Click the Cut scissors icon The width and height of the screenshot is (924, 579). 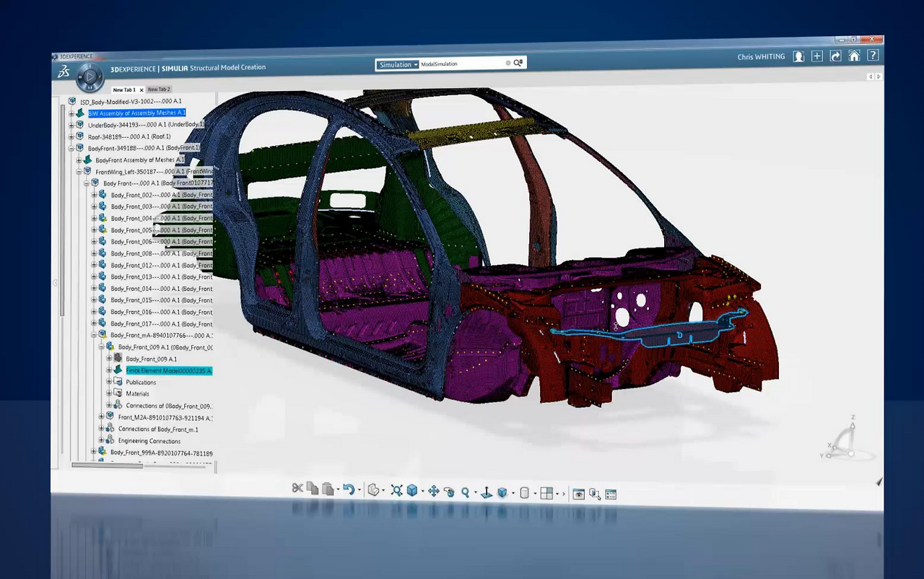coord(297,489)
